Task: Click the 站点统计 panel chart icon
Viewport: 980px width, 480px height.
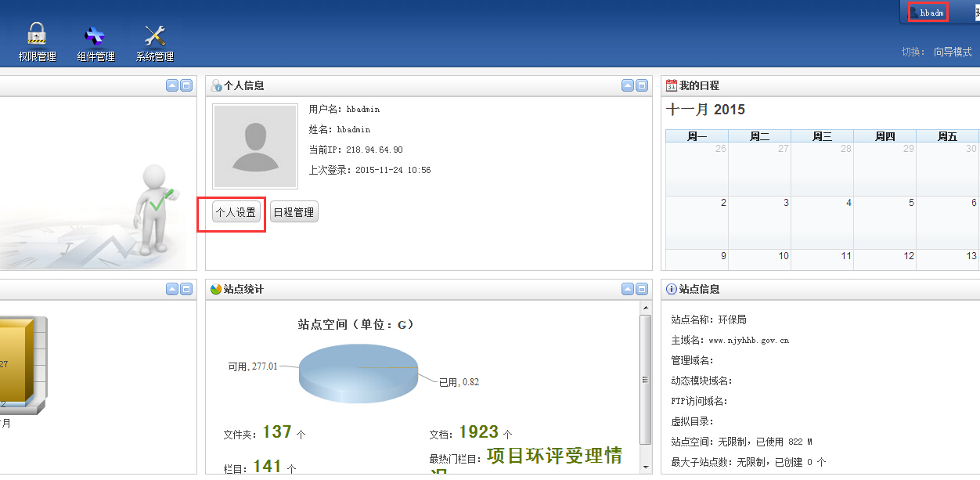Action: coord(216,290)
